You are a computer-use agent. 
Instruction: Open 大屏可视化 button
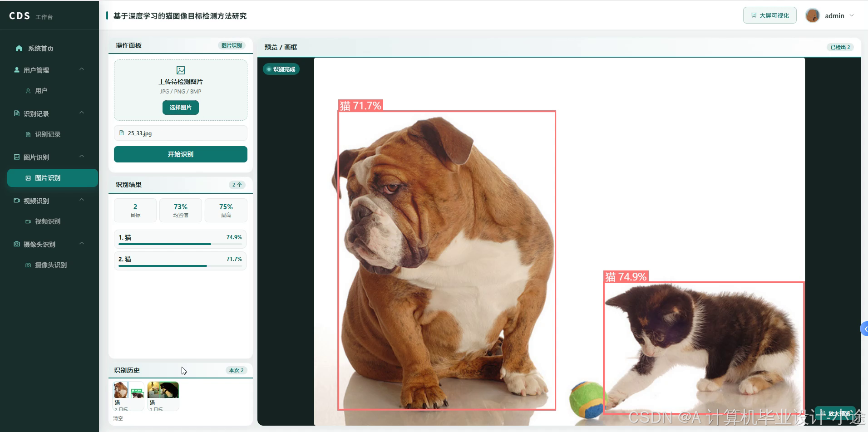770,15
